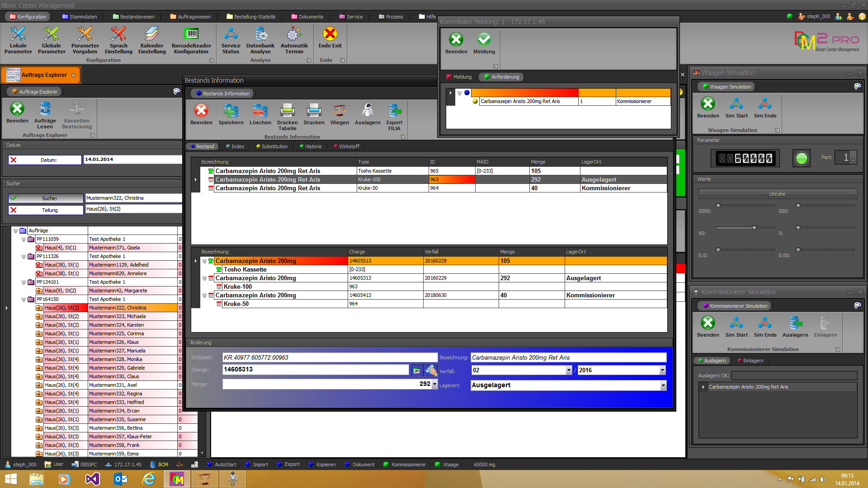Open the Verfall month dropdown
Screen dimensions: 868x488
pos(568,371)
